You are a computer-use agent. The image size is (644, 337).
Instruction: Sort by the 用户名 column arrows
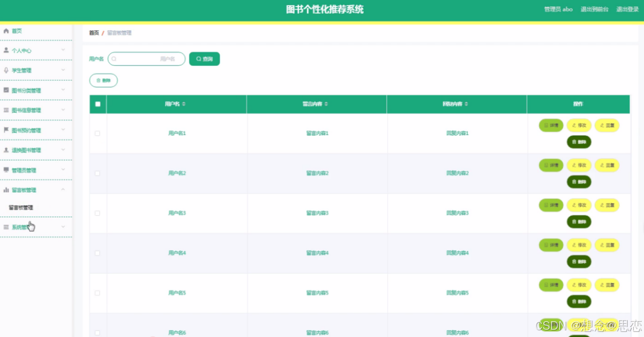click(184, 104)
